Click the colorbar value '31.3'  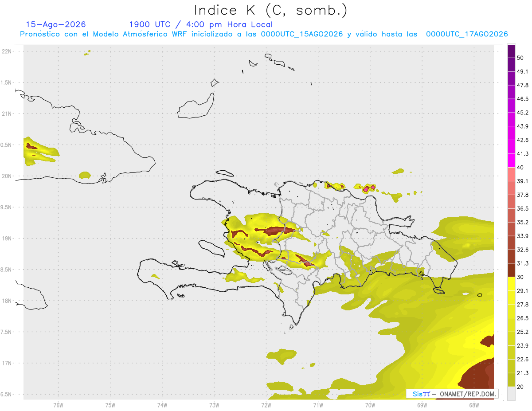tap(523, 263)
